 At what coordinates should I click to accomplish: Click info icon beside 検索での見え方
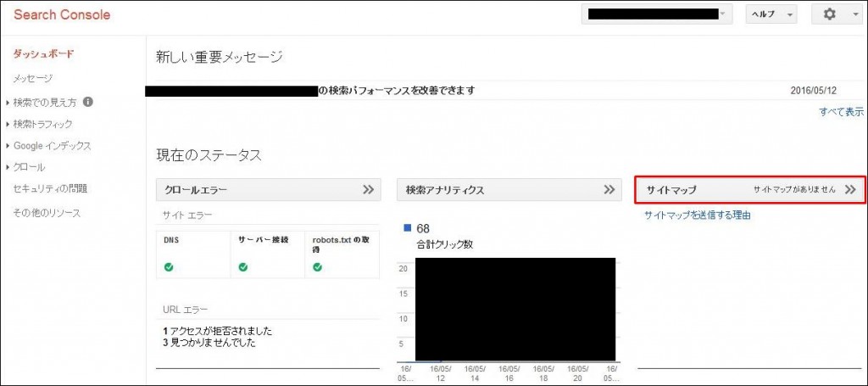[x=88, y=102]
